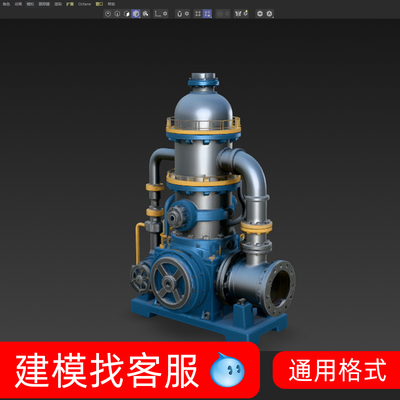Image resolution: width=400 pixels, height=400 pixels.
Task: Select the blue pump model in viewport
Action: click(212, 207)
